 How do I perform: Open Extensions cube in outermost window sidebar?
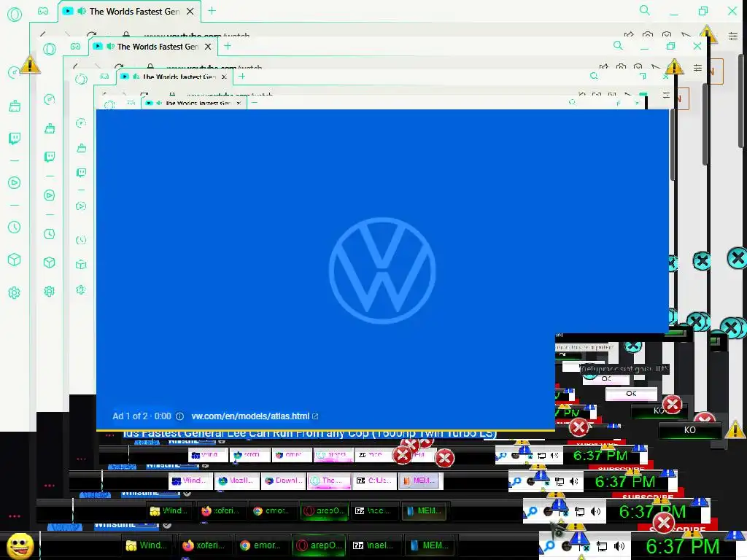(15, 260)
